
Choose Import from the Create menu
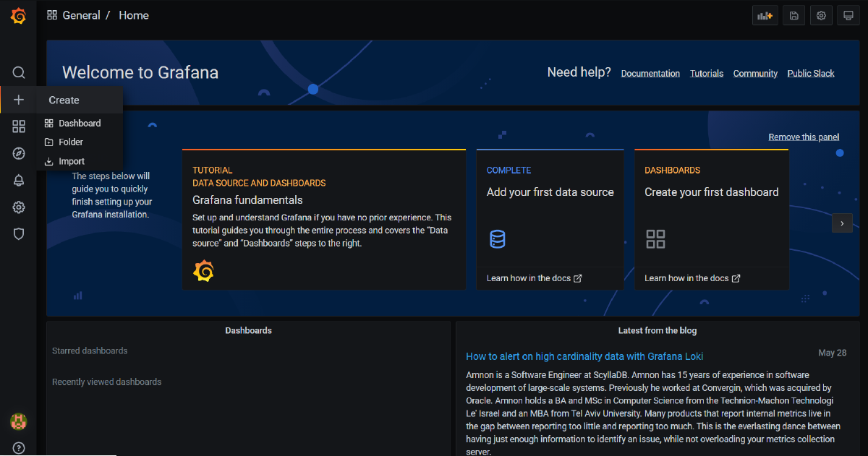71,162
